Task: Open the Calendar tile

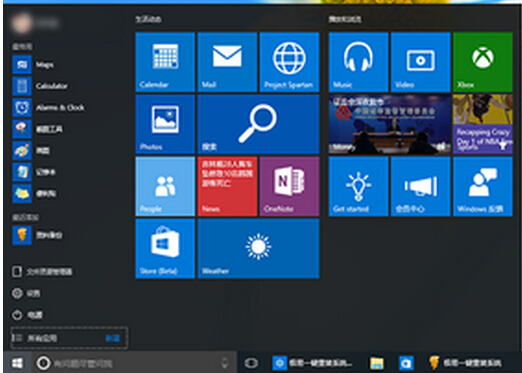Action: 165,62
